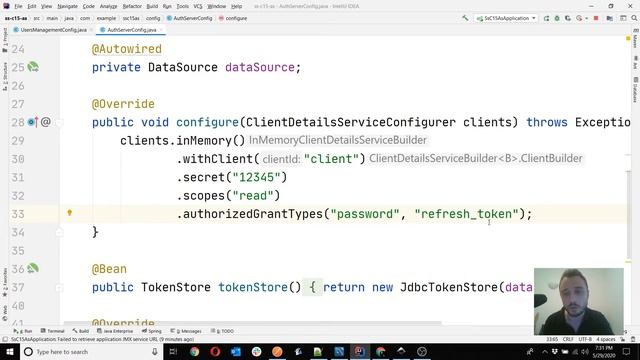Open the Code menu

pyautogui.click(x=89, y=6)
